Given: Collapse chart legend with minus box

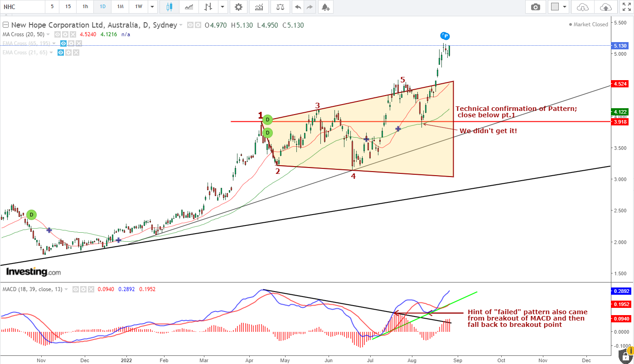Looking at the screenshot, I should [5, 25].
